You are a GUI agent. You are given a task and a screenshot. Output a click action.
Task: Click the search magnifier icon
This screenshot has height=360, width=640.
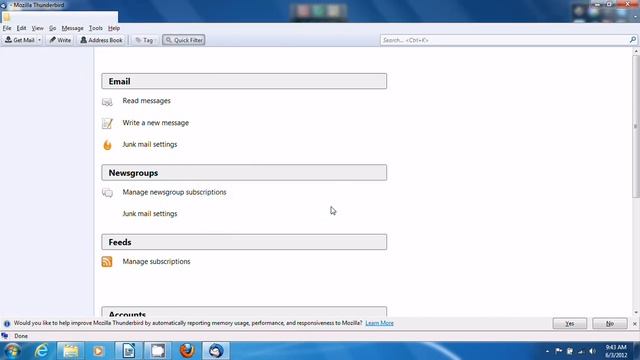click(633, 40)
